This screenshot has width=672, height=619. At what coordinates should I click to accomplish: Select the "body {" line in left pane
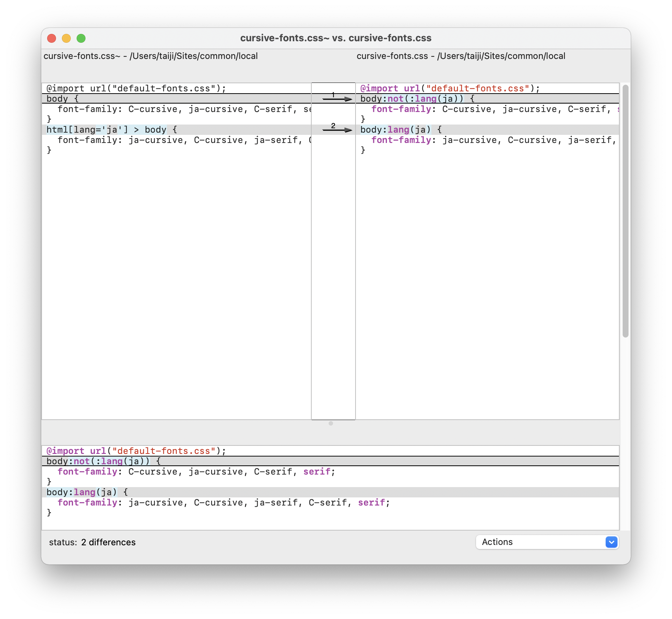[63, 99]
